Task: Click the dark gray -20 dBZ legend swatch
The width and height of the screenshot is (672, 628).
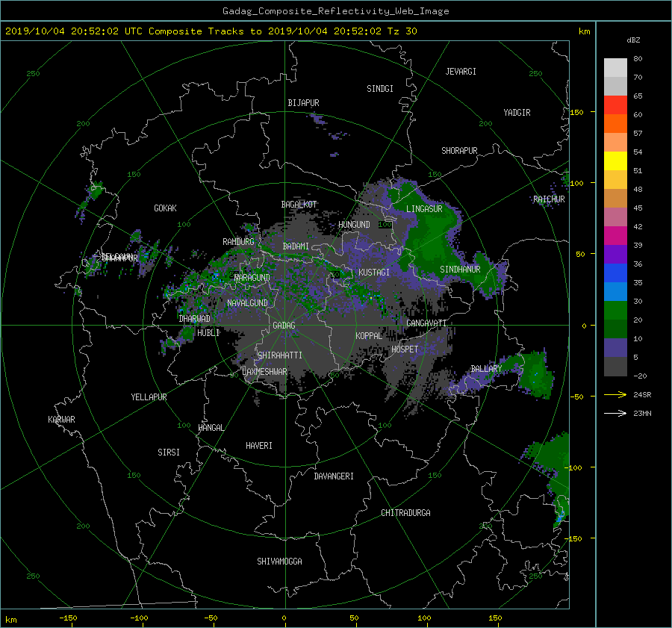Action: (x=615, y=366)
